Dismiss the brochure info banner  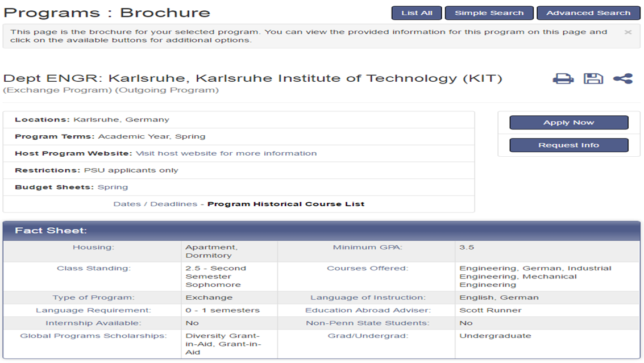tap(628, 32)
